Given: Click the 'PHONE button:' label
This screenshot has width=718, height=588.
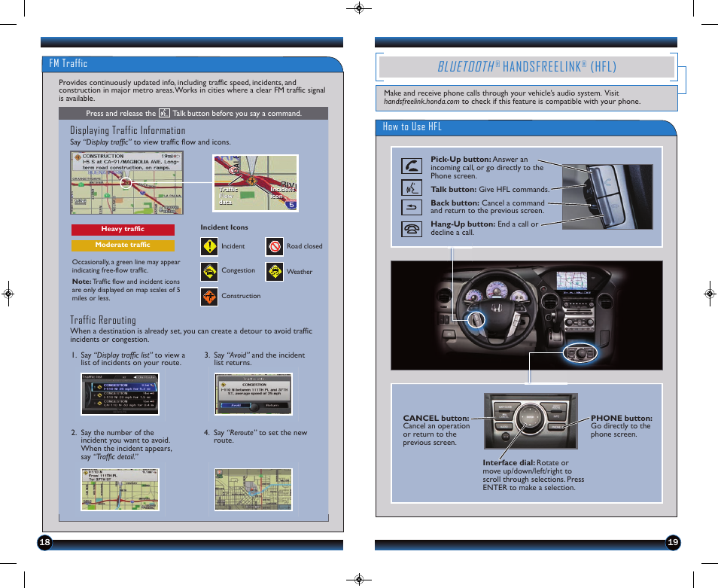Looking at the screenshot, I should (622, 418).
